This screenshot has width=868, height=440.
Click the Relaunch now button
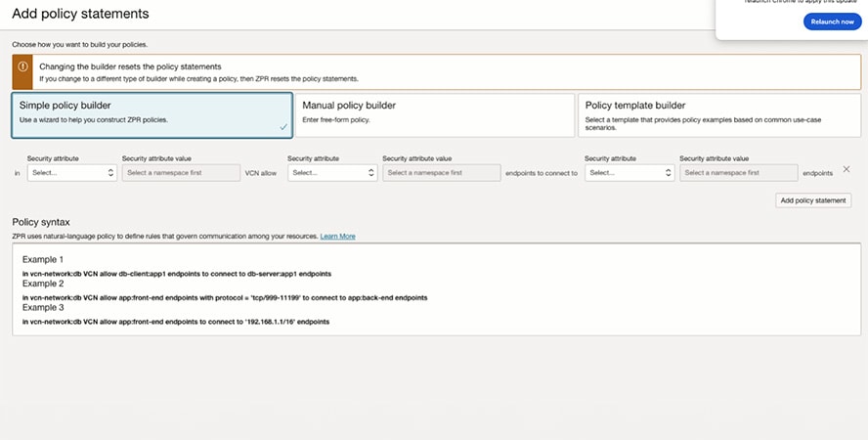832,22
